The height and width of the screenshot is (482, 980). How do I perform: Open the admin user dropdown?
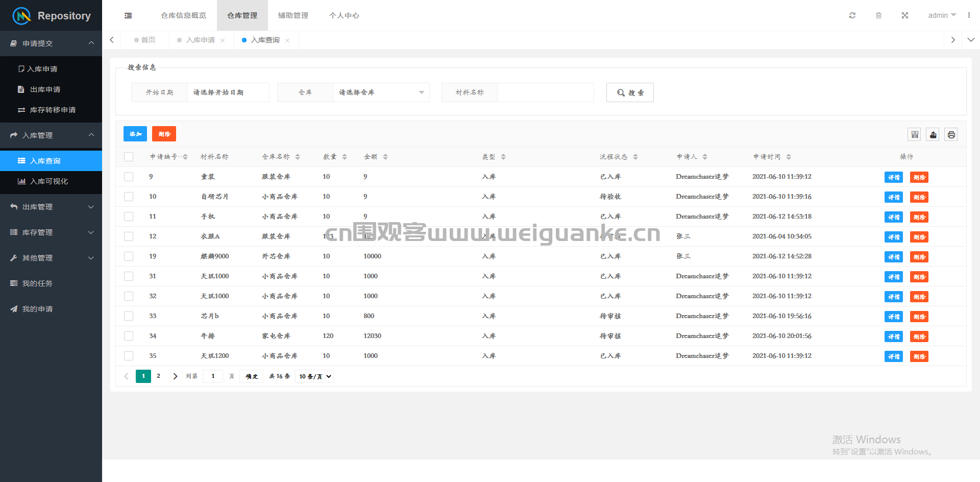[942, 15]
